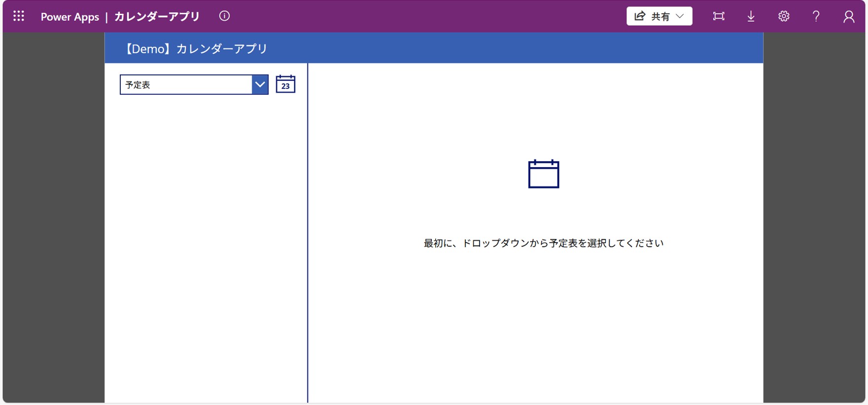
Task: Select the 予定表 combo box field
Action: 186,85
